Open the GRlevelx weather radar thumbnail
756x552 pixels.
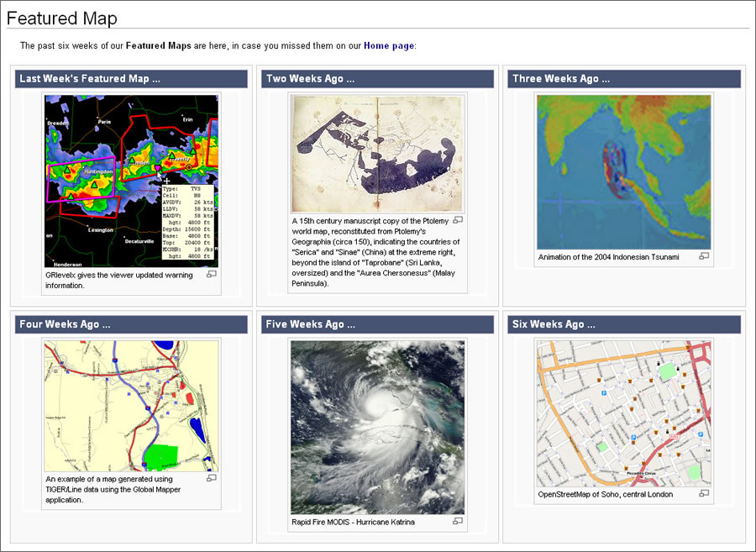tap(131, 181)
